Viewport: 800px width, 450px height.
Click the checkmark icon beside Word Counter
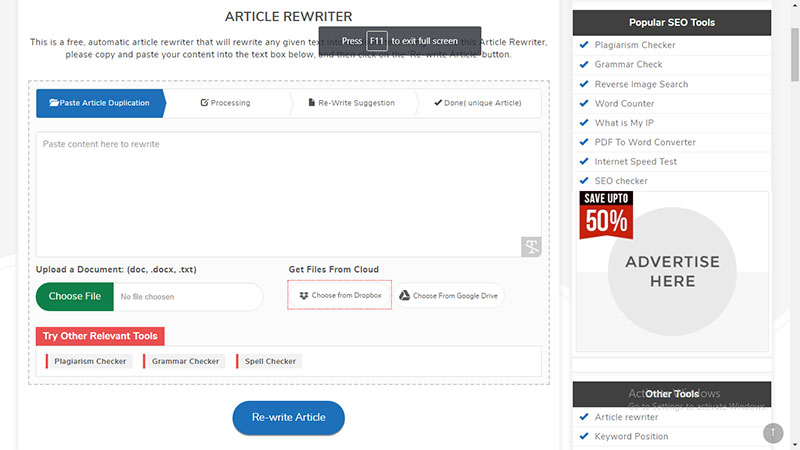584,103
